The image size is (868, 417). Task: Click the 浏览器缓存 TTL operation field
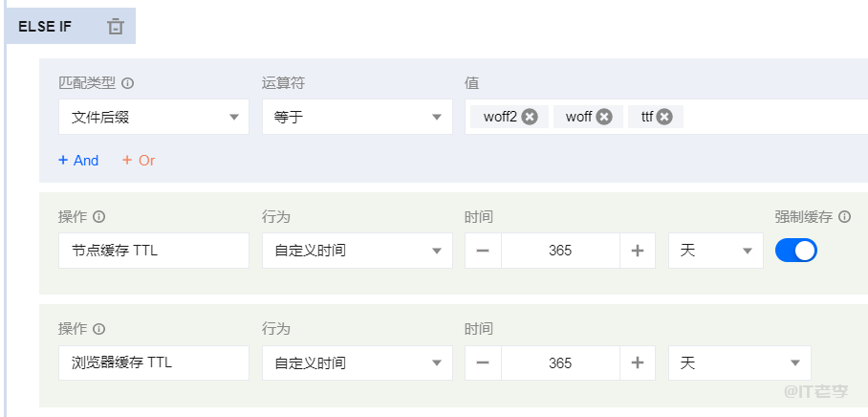point(153,362)
